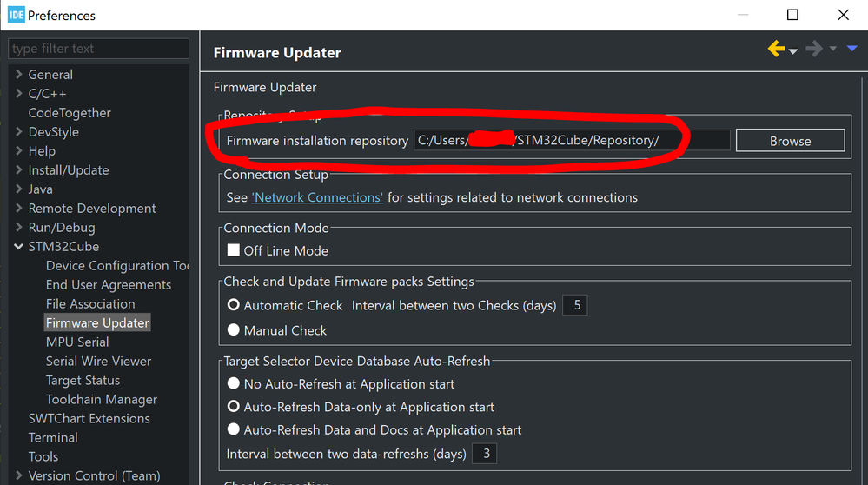Click the Browse button for repository
The height and width of the screenshot is (485, 868).
790,141
